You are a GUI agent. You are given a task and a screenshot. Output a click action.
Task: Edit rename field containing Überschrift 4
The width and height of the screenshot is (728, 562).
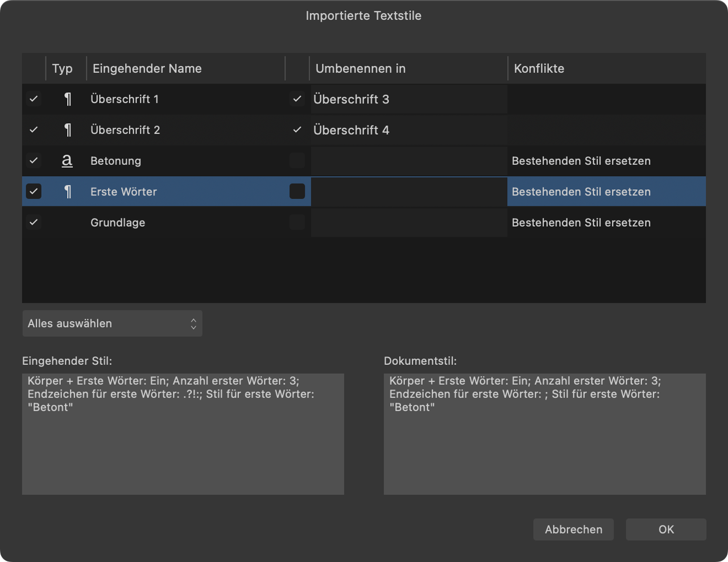click(409, 130)
